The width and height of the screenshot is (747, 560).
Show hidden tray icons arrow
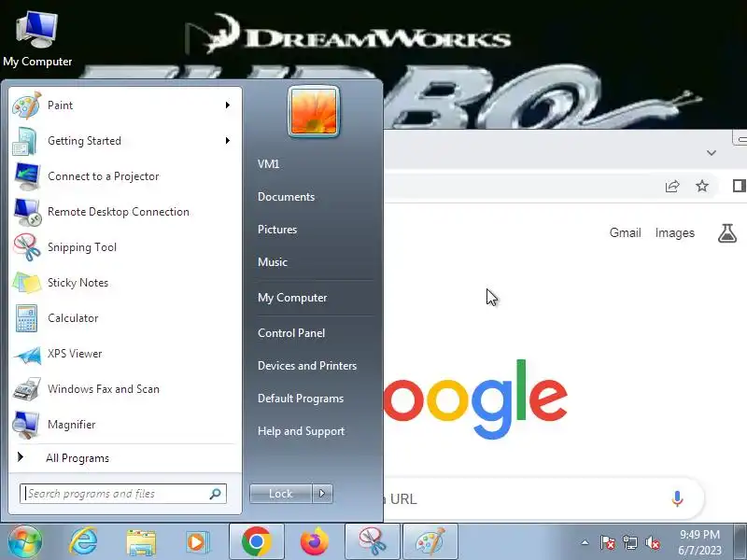point(585,542)
